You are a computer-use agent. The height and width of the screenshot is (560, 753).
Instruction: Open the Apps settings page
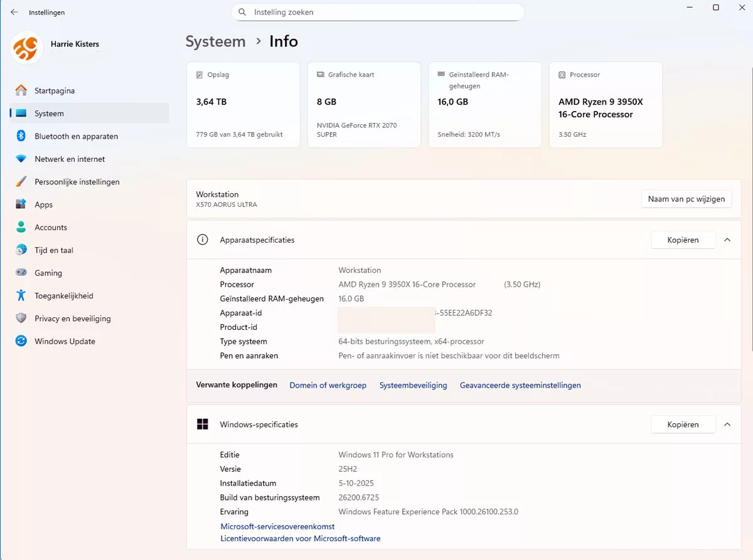44,204
